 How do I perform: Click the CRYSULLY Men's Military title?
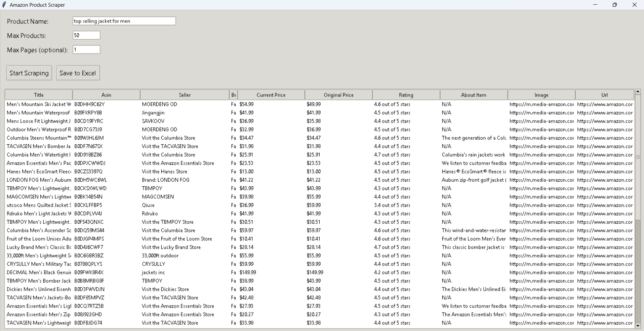[39, 264]
